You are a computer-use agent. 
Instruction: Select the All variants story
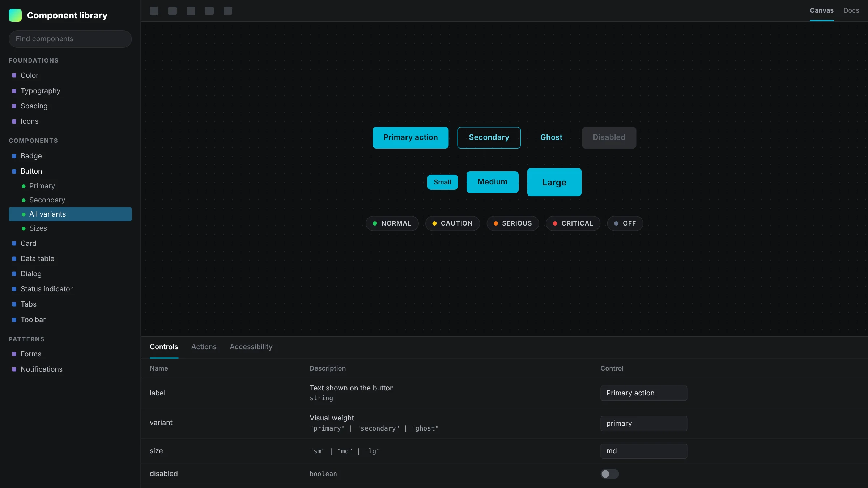tap(70, 214)
